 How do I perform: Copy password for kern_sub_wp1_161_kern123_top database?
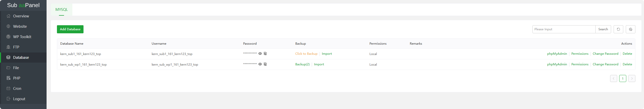(x=265, y=64)
